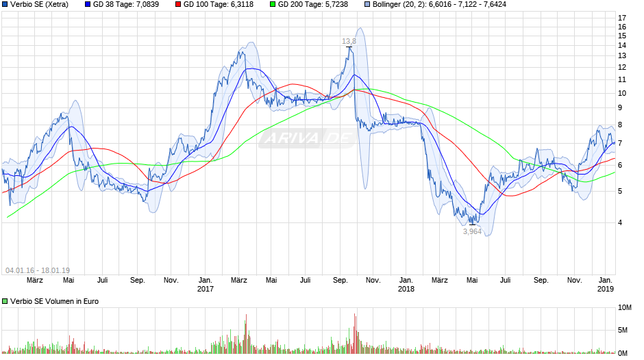This screenshot has height=360, width=644.
Task: Click the 'Verbio SE Volumen in Euro' label
Action: (x=54, y=301)
